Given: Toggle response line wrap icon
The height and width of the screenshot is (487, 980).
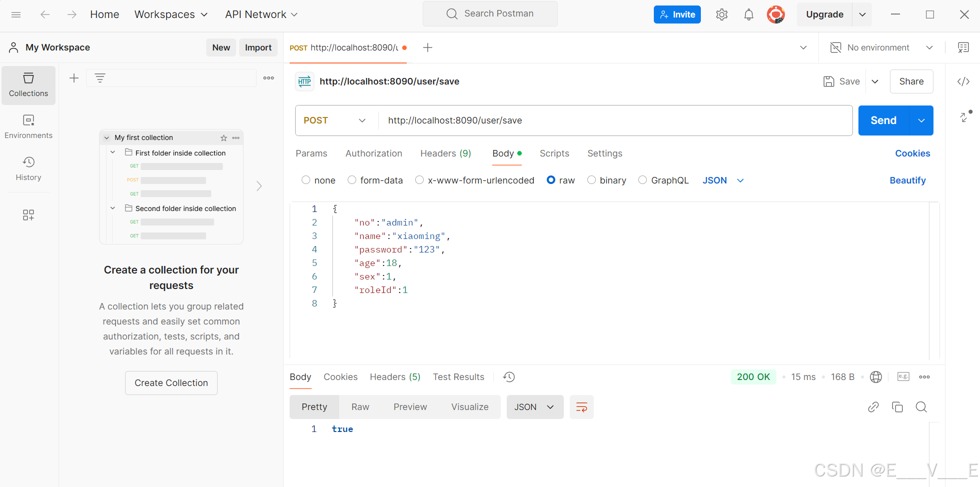Looking at the screenshot, I should pyautogui.click(x=582, y=407).
